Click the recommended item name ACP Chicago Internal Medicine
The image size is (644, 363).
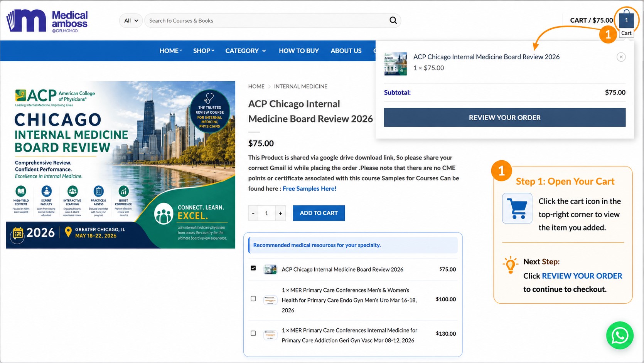pos(342,269)
